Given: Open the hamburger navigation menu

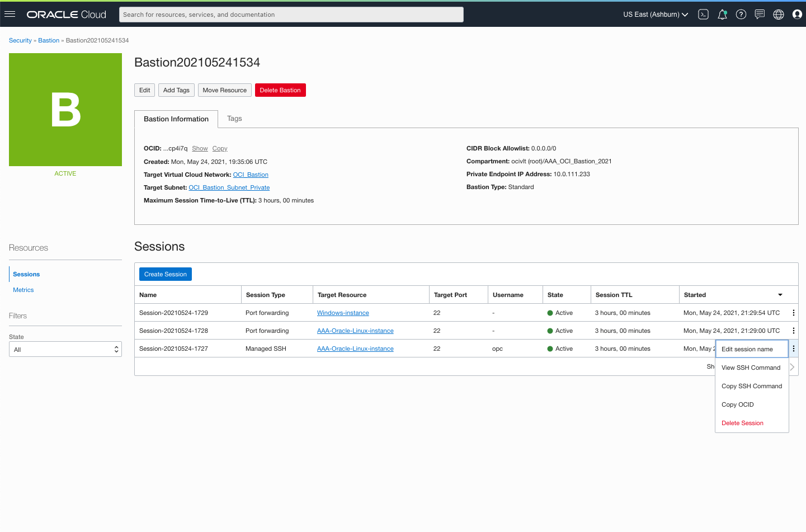Looking at the screenshot, I should point(10,14).
